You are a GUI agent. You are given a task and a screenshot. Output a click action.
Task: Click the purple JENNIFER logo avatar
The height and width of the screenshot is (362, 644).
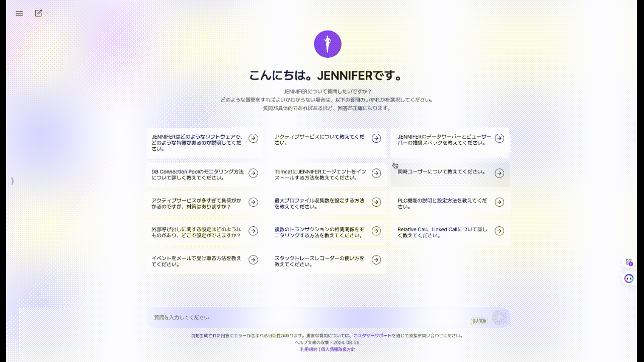(328, 44)
